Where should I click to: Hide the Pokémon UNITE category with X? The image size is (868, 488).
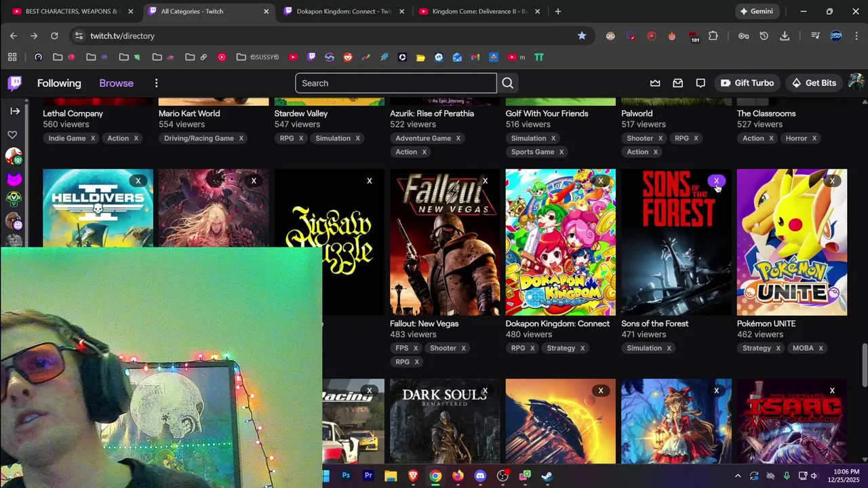832,181
